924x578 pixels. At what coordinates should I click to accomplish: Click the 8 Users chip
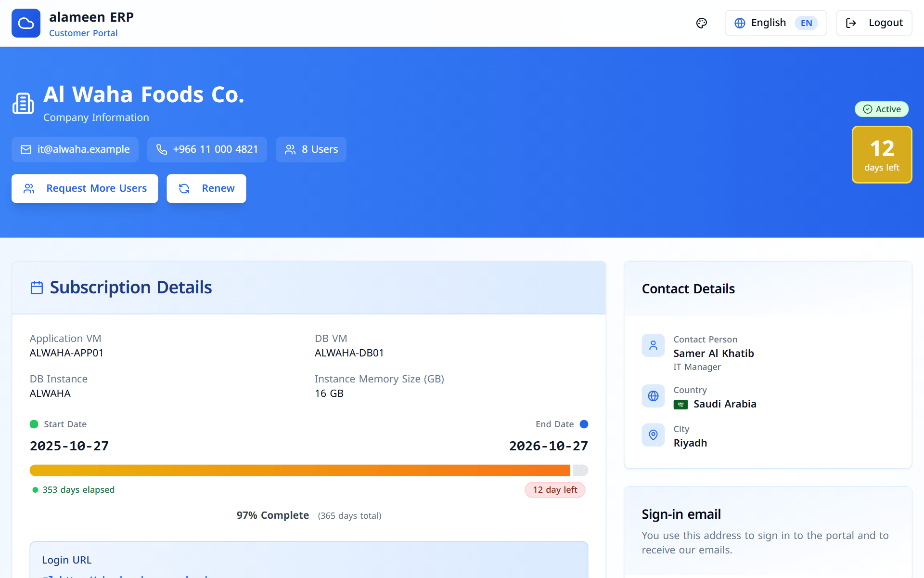(311, 149)
